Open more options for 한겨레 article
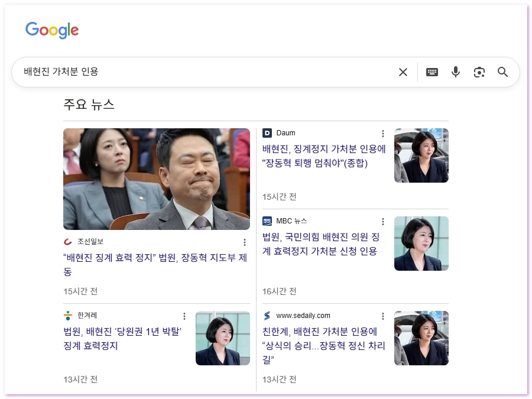 (x=184, y=316)
